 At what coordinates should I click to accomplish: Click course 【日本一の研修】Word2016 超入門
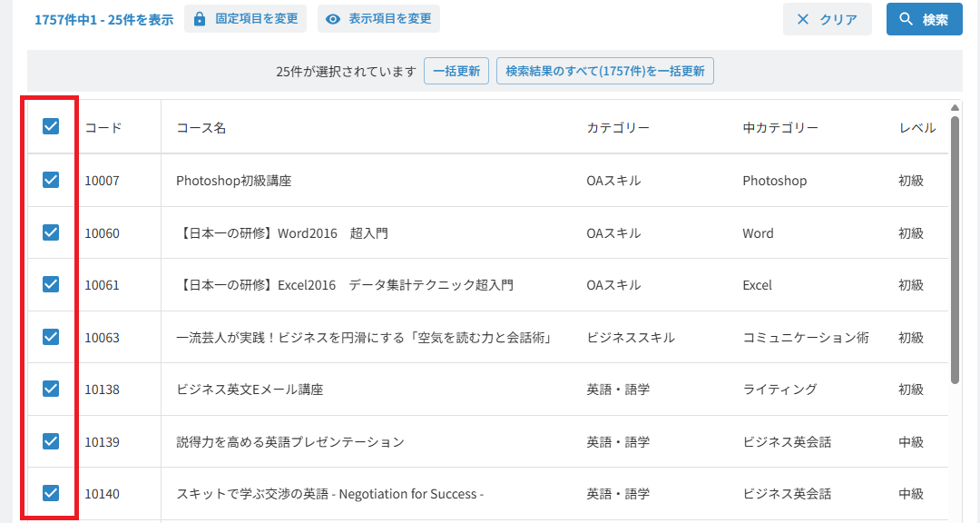(282, 233)
